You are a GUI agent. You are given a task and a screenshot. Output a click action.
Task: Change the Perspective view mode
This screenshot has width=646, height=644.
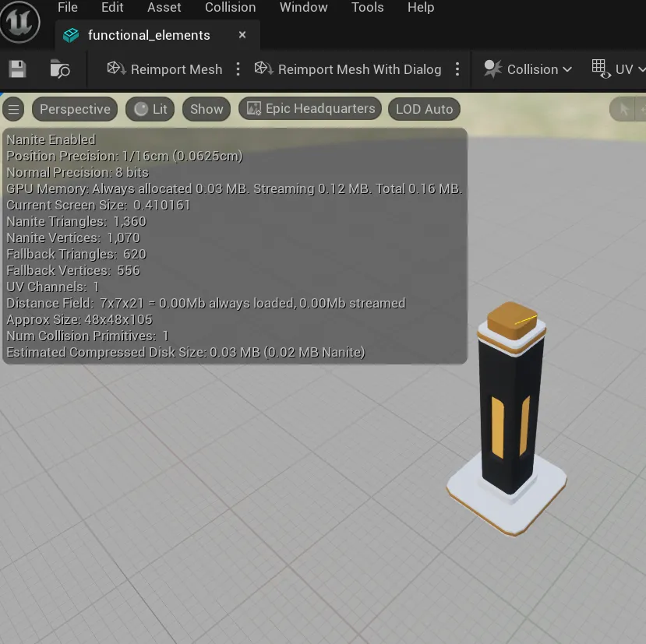coord(75,109)
